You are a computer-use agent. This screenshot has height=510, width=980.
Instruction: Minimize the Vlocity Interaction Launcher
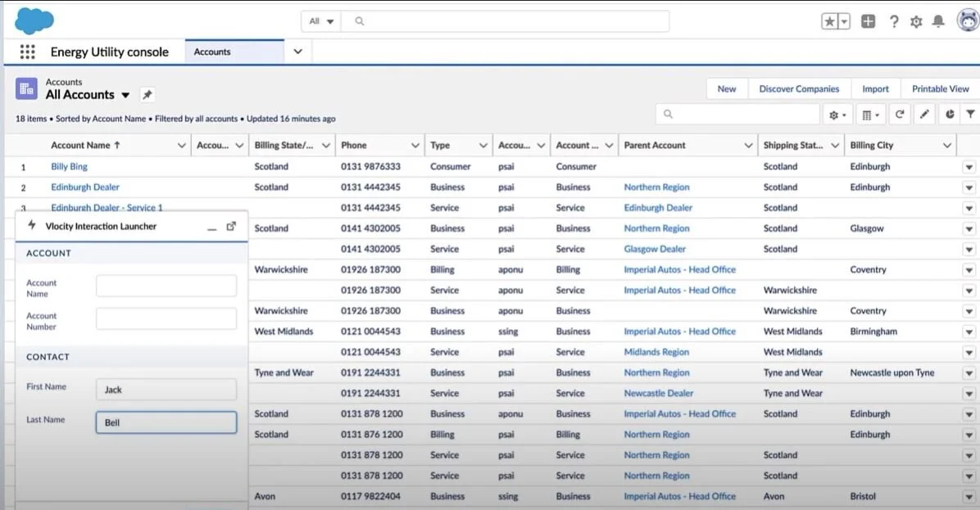[x=212, y=228]
